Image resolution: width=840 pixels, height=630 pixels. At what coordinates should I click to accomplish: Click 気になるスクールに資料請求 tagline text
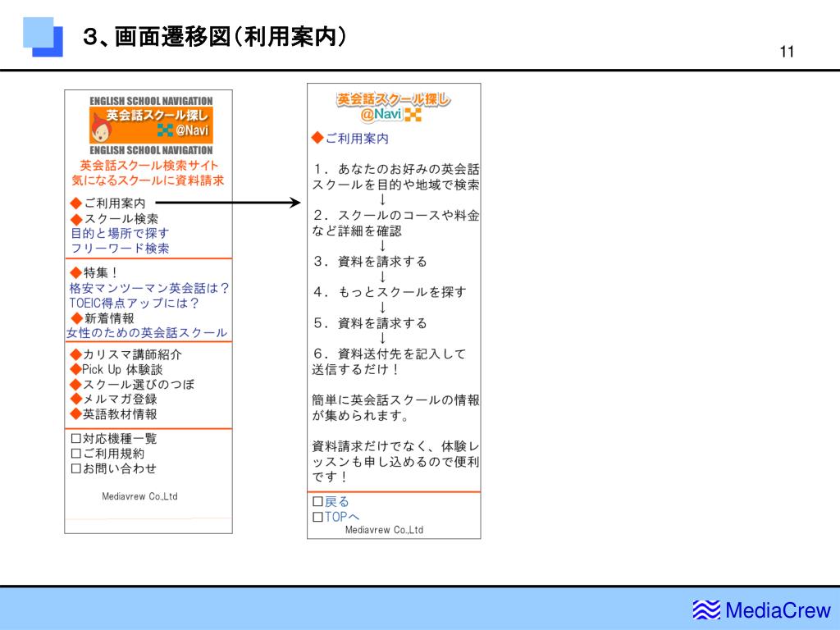[x=148, y=180]
